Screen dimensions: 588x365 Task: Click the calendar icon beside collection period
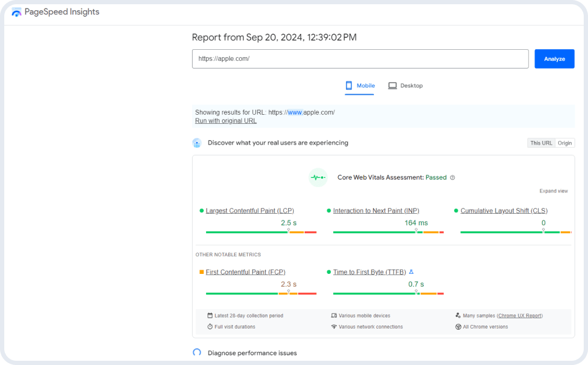click(210, 316)
